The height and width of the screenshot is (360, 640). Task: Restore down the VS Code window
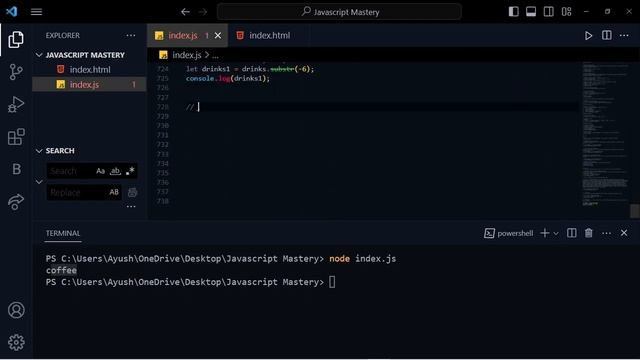(x=607, y=11)
